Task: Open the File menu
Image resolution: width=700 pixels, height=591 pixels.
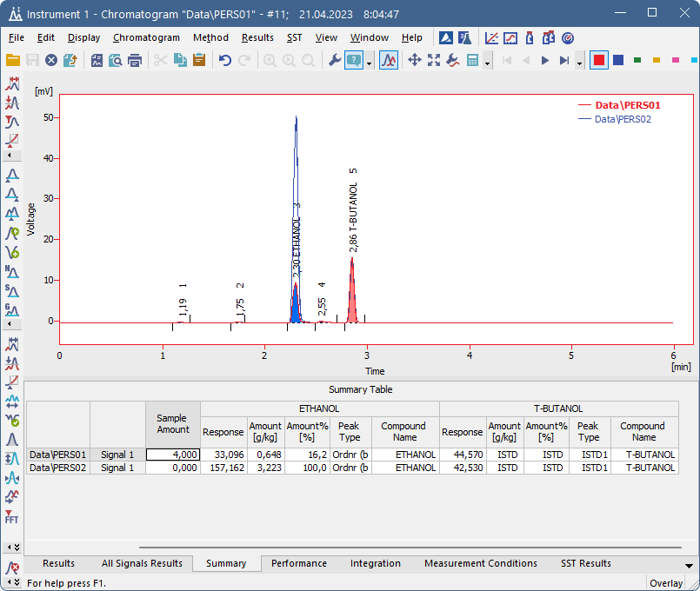Action: pyautogui.click(x=16, y=38)
